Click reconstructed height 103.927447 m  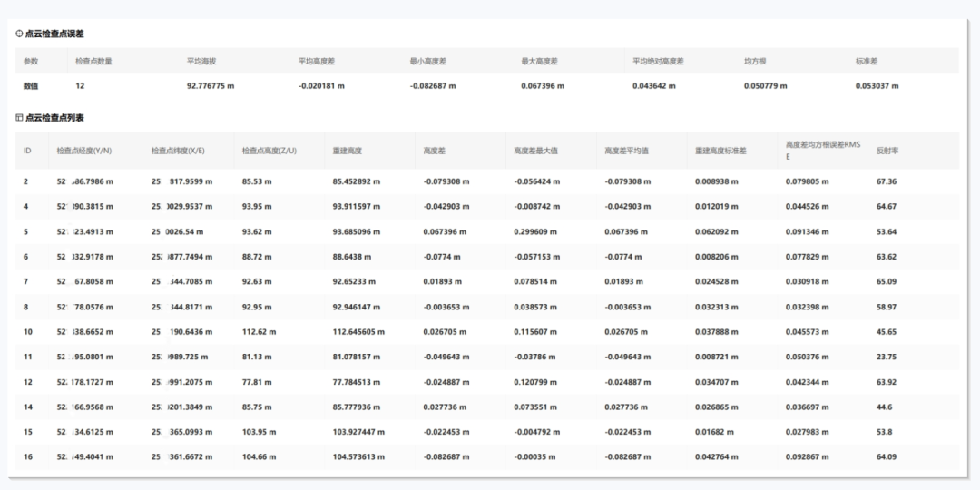[358, 432]
